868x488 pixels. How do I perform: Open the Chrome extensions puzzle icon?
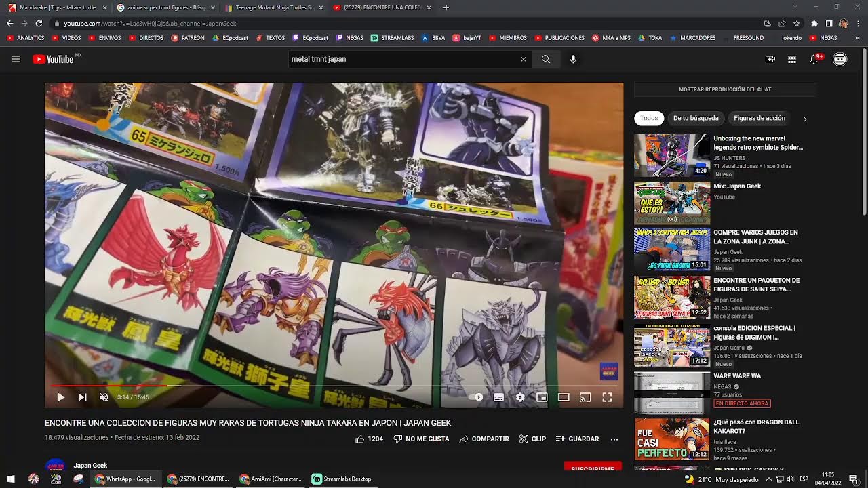click(814, 23)
